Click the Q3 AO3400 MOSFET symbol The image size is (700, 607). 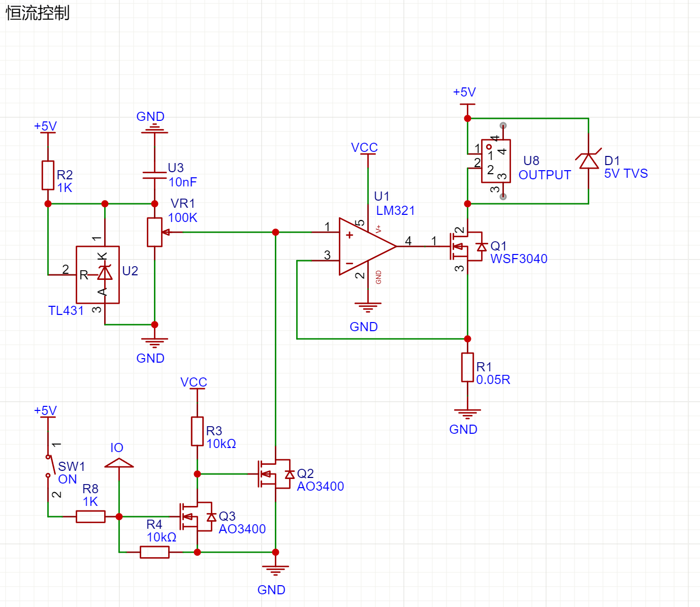tap(198, 517)
